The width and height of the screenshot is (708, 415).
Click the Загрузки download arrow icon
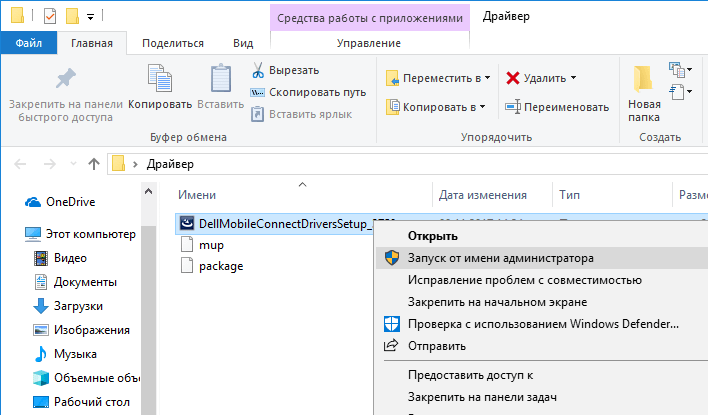[x=41, y=306]
